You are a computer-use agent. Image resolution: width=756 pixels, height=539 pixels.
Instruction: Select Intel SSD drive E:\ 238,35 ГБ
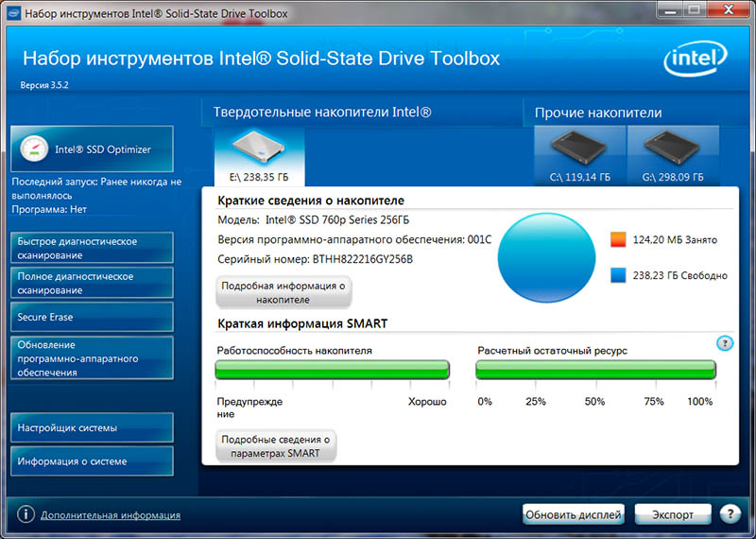point(259,157)
